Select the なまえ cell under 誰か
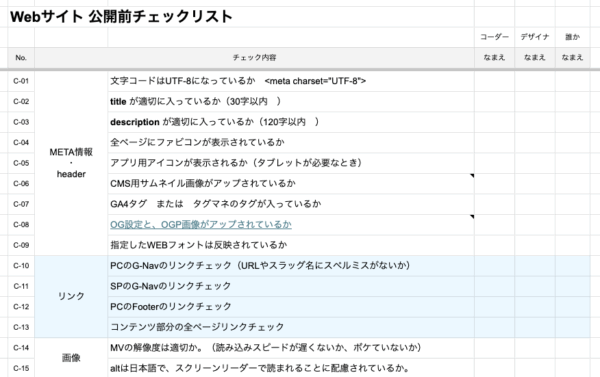600x377 pixels. [572, 58]
